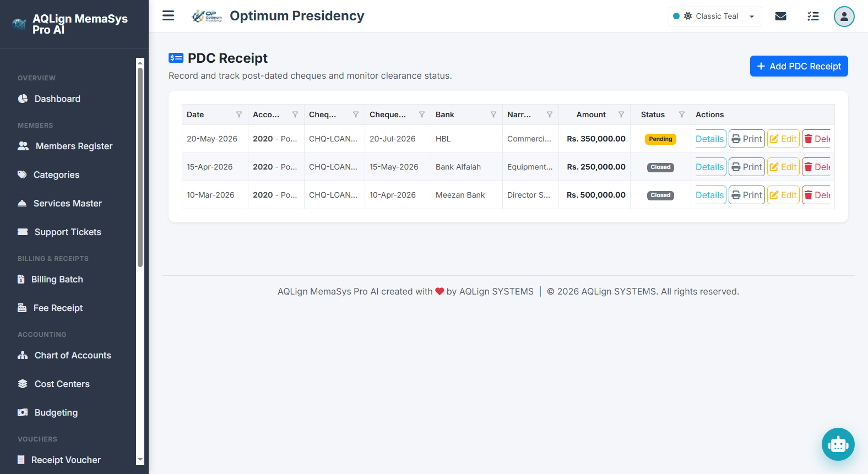This screenshot has height=474, width=868.
Task: Open Chart of Accounts in sidebar
Action: (73, 355)
